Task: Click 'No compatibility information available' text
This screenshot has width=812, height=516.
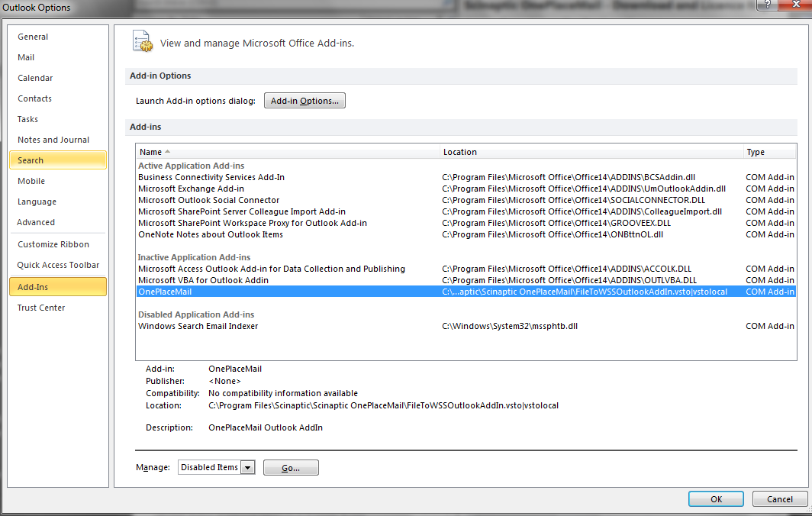Action: click(x=282, y=394)
